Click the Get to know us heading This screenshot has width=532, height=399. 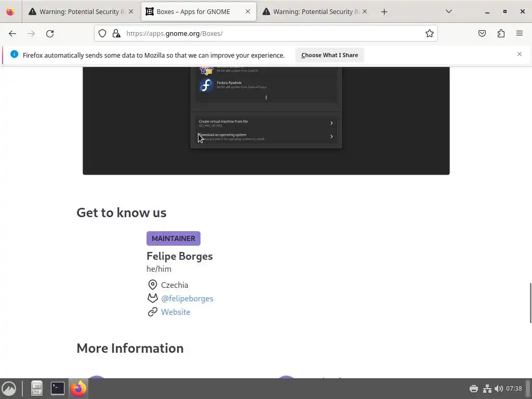pyautogui.click(x=122, y=212)
